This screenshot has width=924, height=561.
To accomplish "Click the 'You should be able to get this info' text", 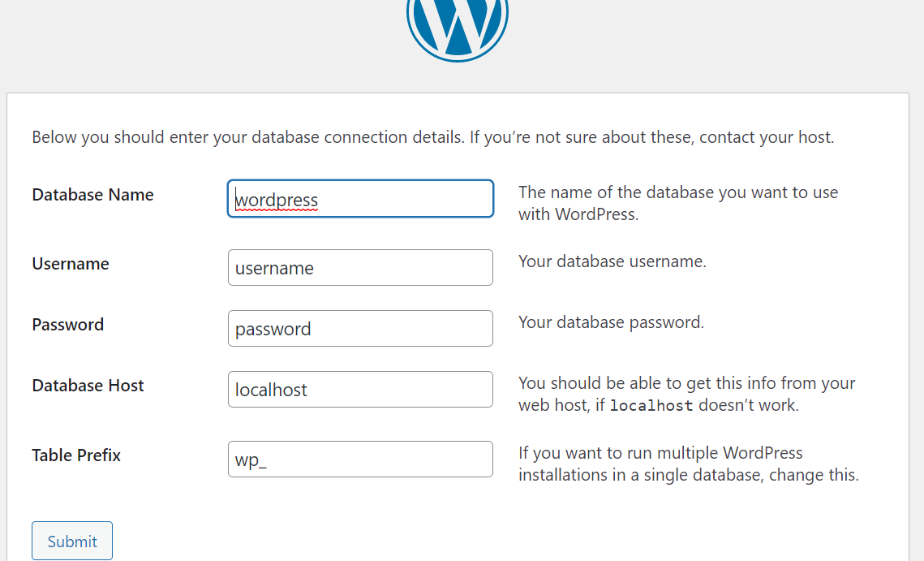I will (x=686, y=383).
